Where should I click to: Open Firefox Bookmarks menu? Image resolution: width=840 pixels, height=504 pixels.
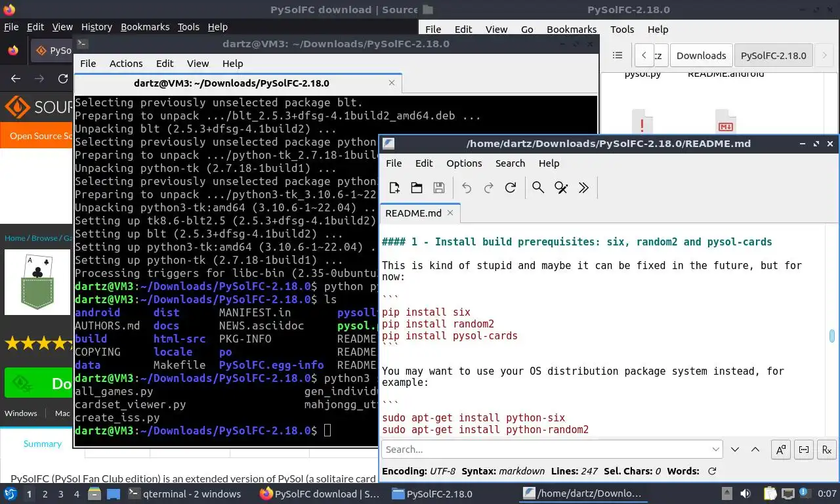tap(145, 27)
